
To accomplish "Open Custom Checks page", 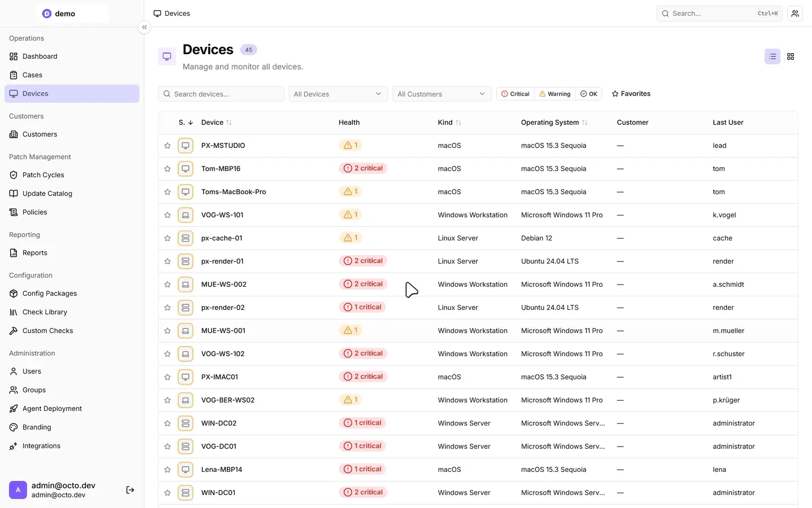I will tap(72, 331).
